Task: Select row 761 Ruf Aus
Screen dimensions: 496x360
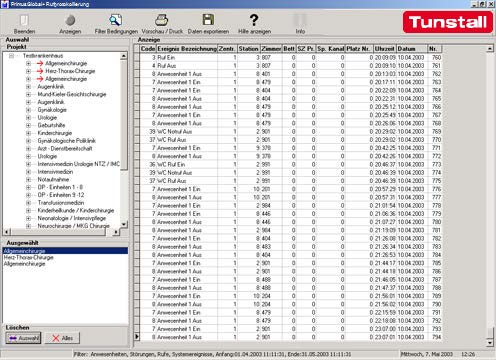Action: point(291,66)
